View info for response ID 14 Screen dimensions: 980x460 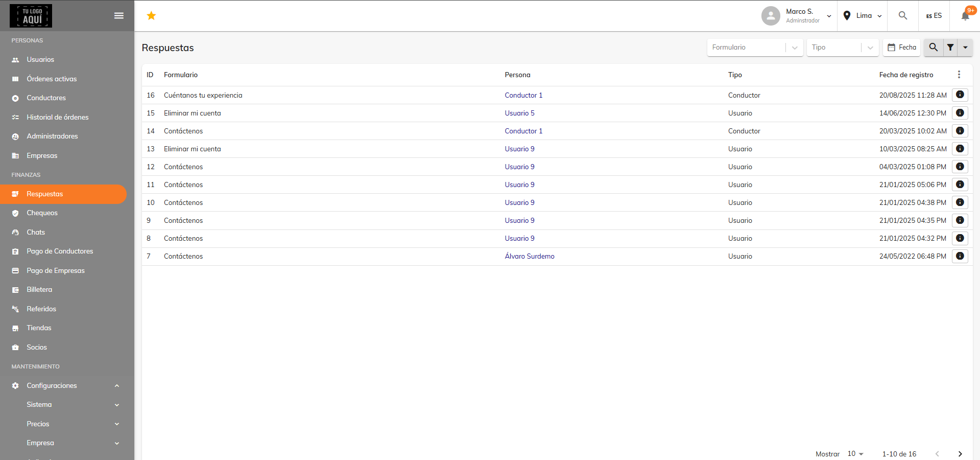pyautogui.click(x=960, y=131)
